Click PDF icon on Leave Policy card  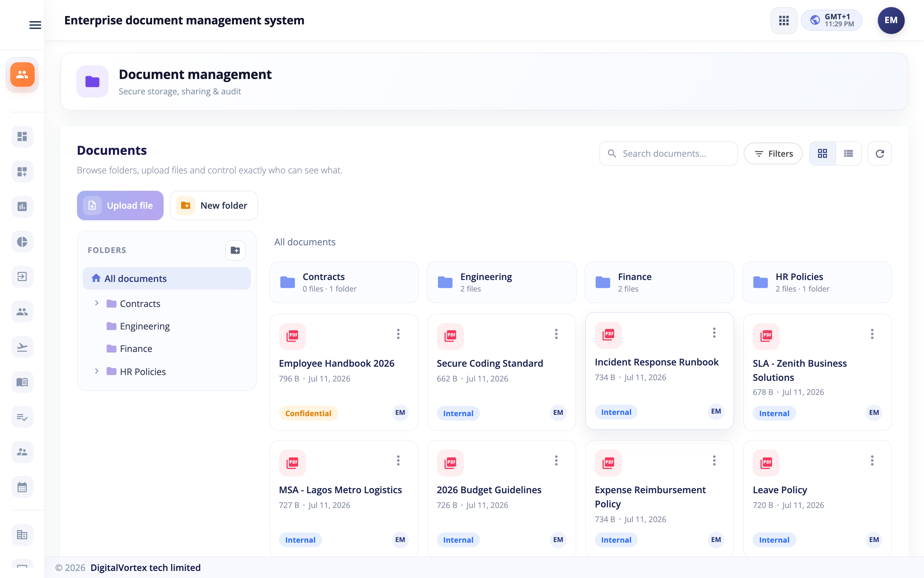click(x=766, y=462)
